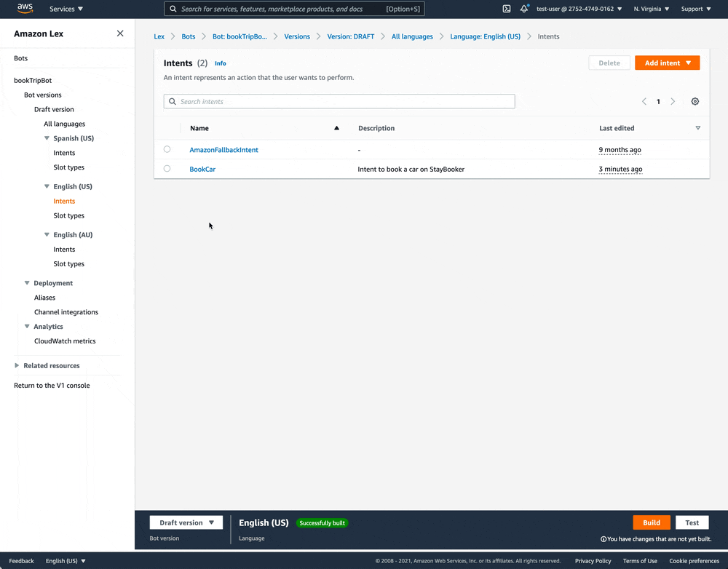Sort by Last edited arrow

698,128
